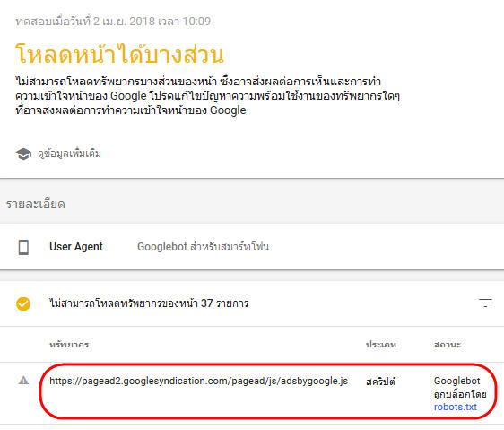
Task: Expand the 37 unloadable resources row
Action: point(252,303)
